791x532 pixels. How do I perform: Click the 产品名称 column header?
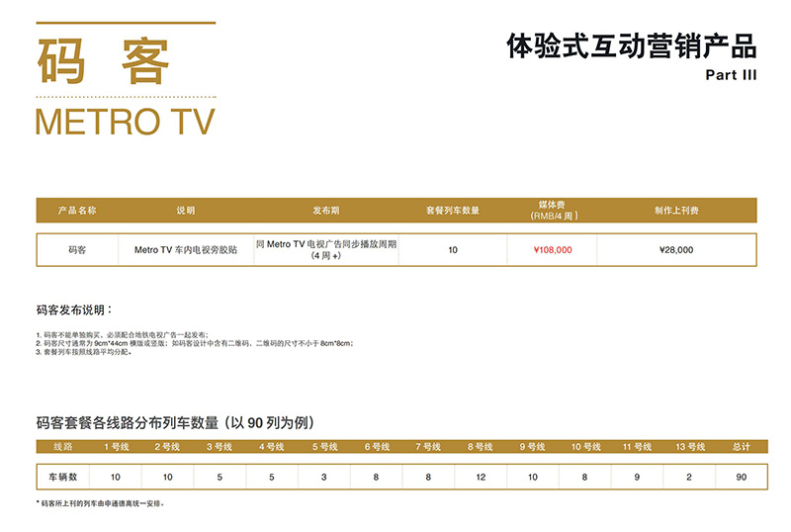point(77,211)
